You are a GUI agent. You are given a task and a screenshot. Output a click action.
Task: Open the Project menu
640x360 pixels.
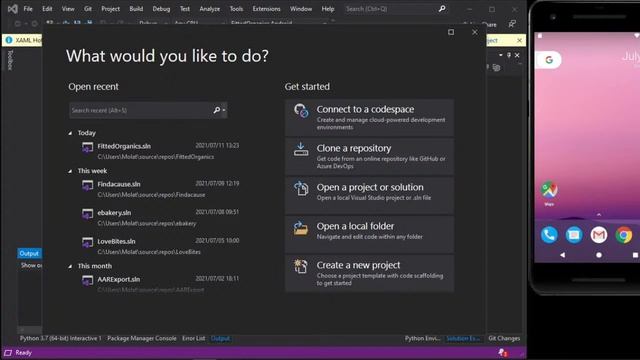click(110, 9)
